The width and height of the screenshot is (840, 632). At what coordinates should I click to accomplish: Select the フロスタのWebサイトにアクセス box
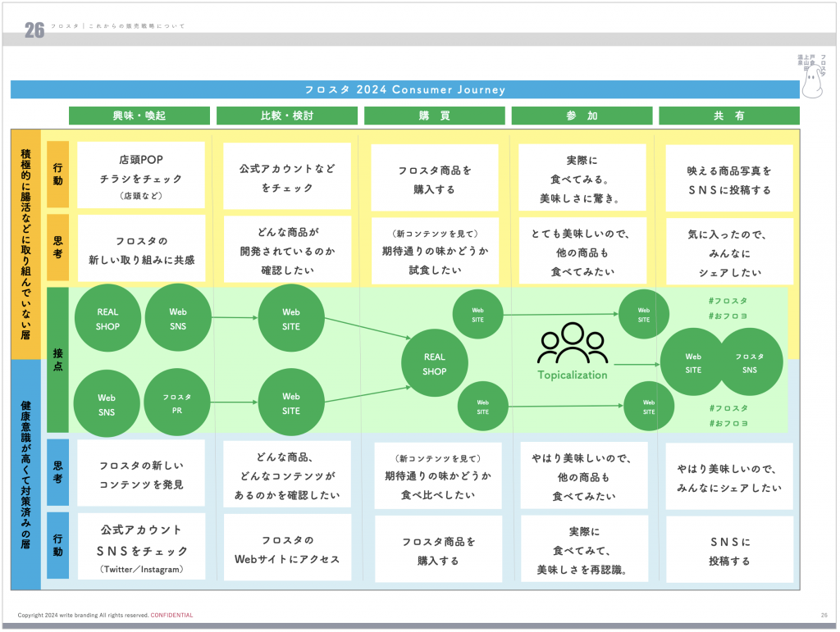click(287, 549)
